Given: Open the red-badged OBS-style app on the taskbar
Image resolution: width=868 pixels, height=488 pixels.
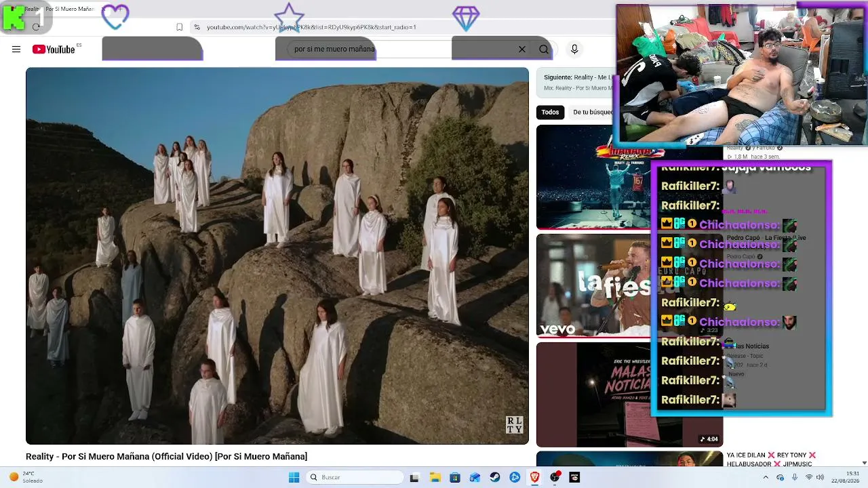Looking at the screenshot, I should 555,477.
